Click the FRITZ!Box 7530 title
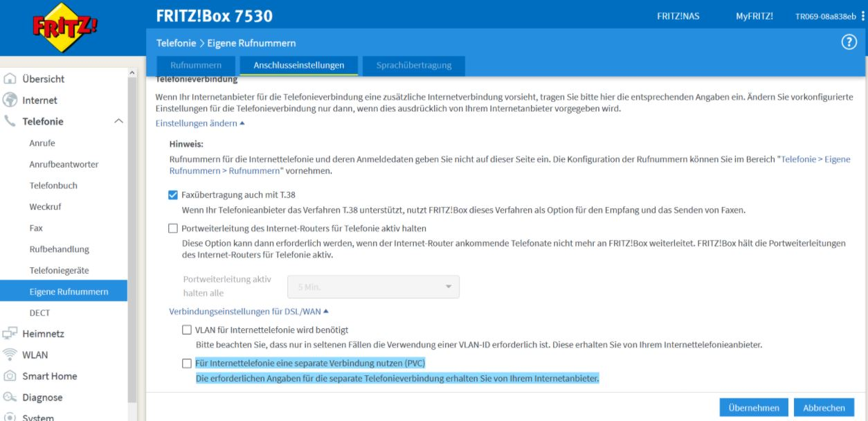The image size is (868, 421). click(215, 15)
